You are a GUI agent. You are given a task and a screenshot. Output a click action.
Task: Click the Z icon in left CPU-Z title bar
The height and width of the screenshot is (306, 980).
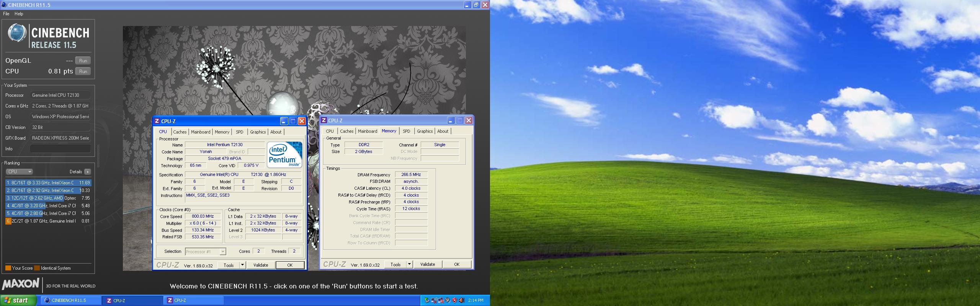click(x=157, y=121)
